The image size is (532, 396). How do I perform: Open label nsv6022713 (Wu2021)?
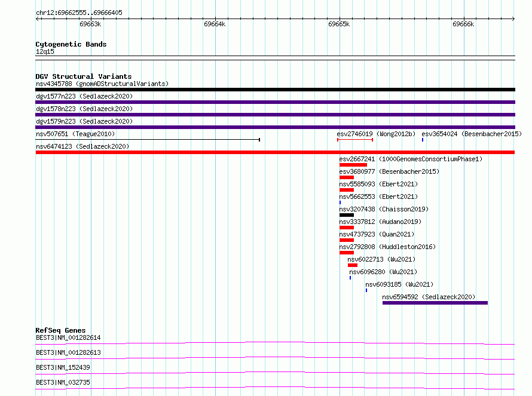(381, 259)
